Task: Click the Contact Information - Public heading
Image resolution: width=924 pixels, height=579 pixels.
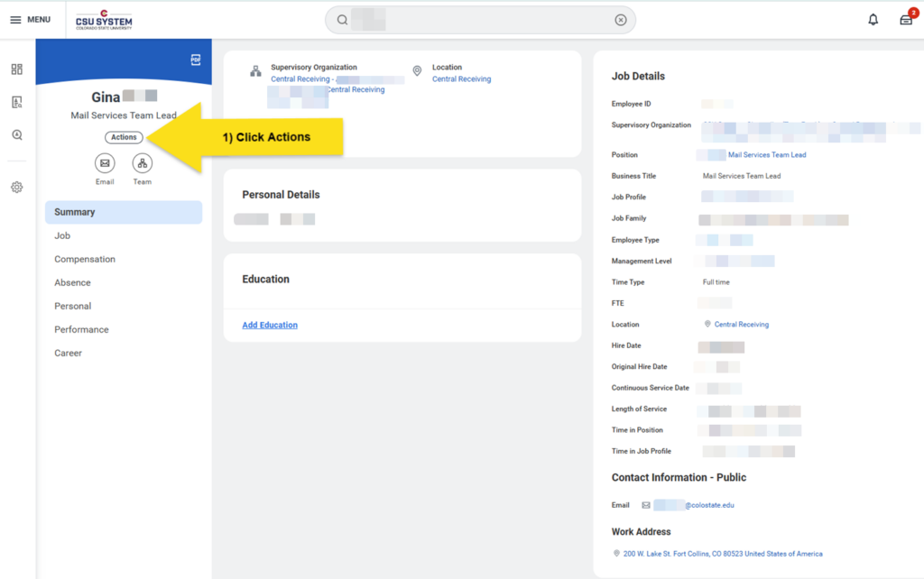Action: (679, 478)
